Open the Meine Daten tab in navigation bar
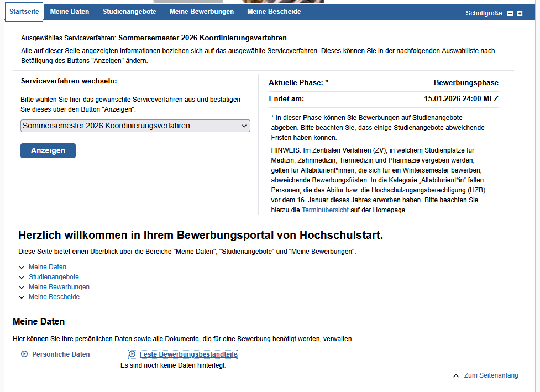Screen dimensions: 540x392 tap(70, 12)
